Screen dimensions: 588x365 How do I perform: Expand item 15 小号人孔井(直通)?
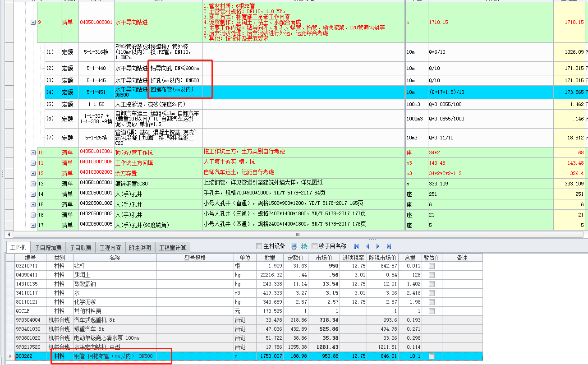[33, 204]
